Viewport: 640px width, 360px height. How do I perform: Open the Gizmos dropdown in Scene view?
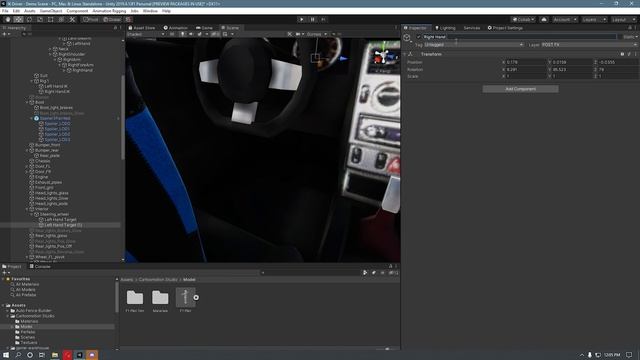(x=317, y=34)
